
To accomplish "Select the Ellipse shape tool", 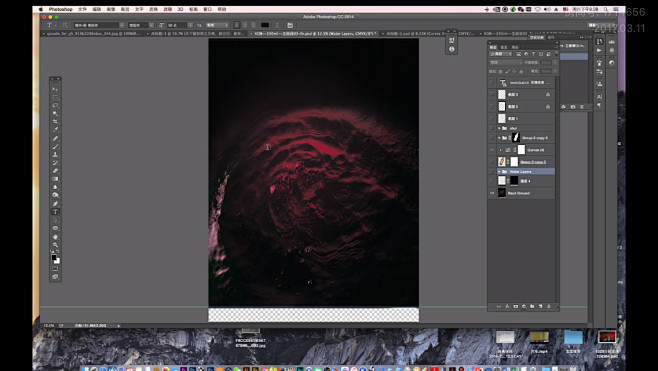I will (55, 228).
